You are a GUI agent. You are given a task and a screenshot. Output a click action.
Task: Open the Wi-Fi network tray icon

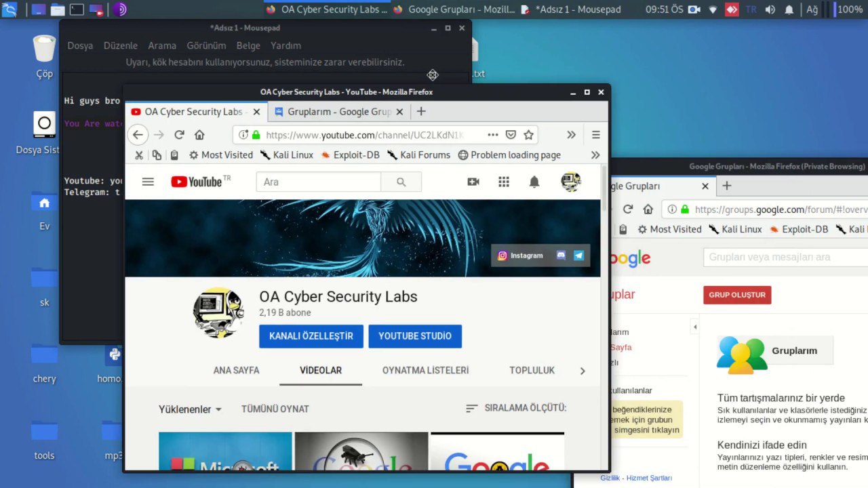713,9
